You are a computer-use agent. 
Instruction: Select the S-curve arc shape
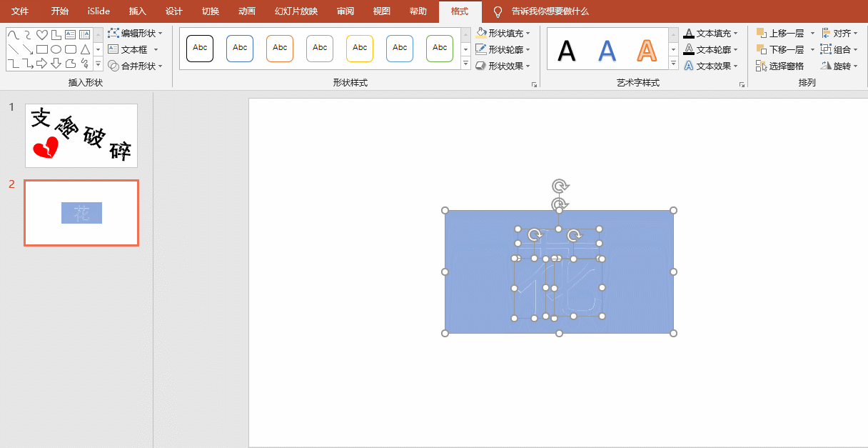point(28,35)
